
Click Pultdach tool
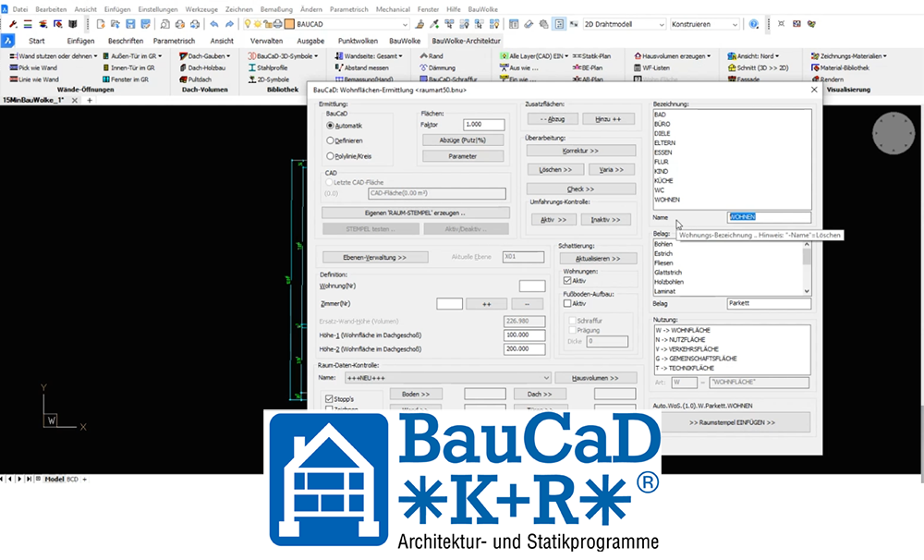tap(196, 79)
